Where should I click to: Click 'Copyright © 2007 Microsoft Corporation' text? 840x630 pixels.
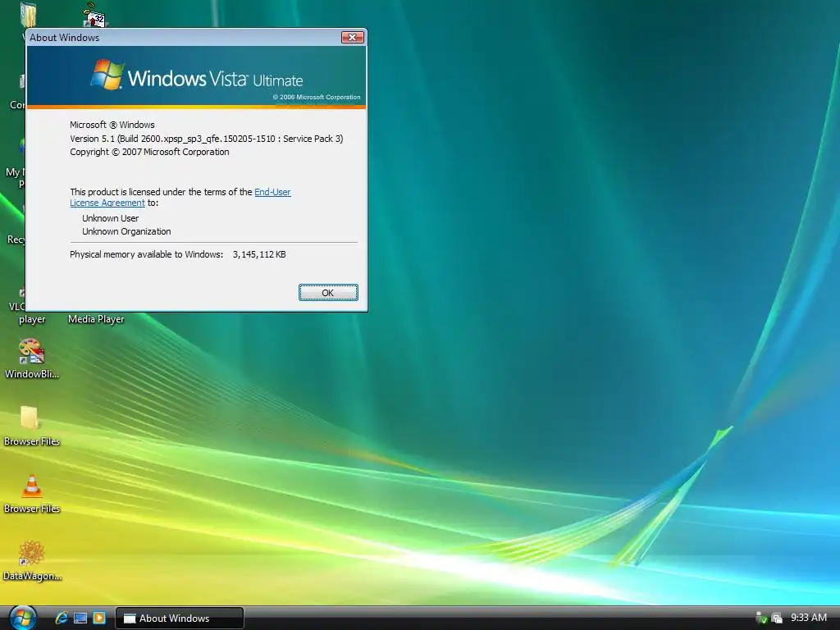tap(149, 152)
